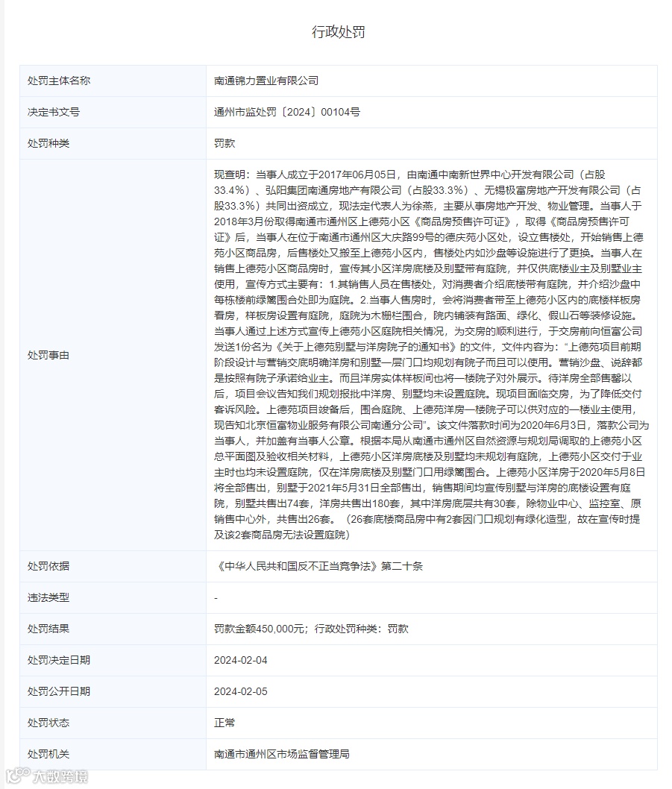Viewport: 672px width, 789px height.
Task: Select the 处罚结果 label
Action: coord(48,629)
